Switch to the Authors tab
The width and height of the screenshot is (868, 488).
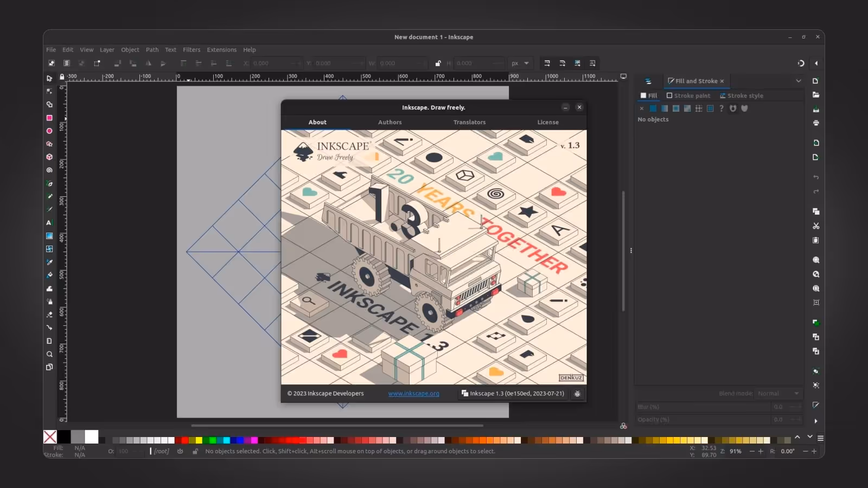coord(390,123)
